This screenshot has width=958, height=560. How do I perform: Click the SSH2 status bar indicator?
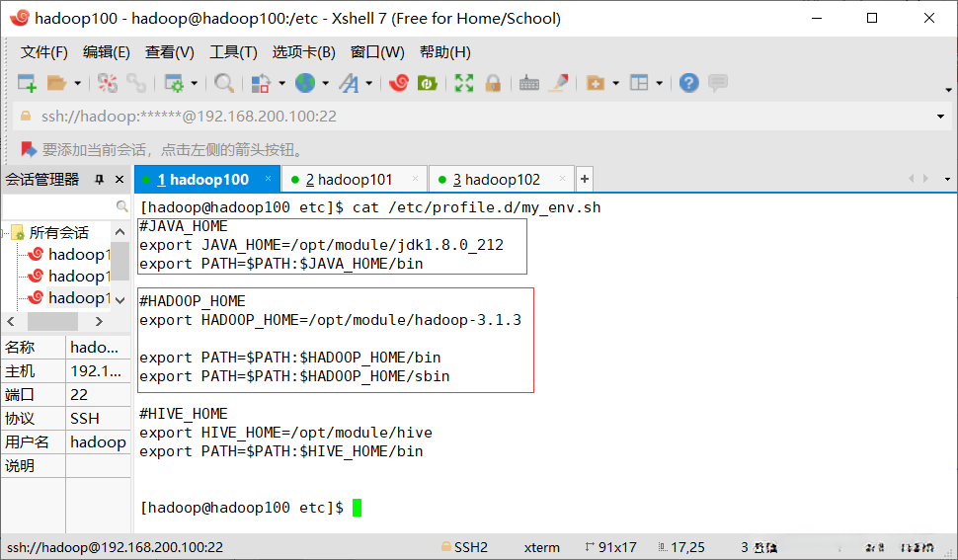[x=464, y=547]
